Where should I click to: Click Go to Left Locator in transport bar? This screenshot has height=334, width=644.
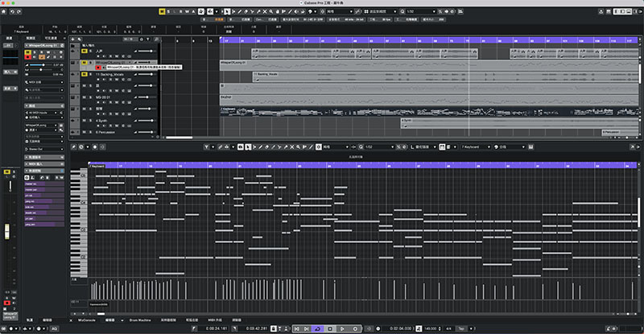[296, 328]
